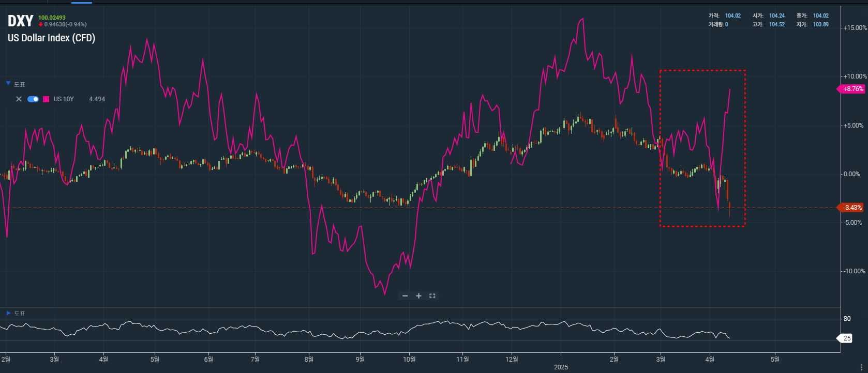This screenshot has width=868, height=373.
Task: Click the red down-arrow change indicator
Action: click(40, 25)
